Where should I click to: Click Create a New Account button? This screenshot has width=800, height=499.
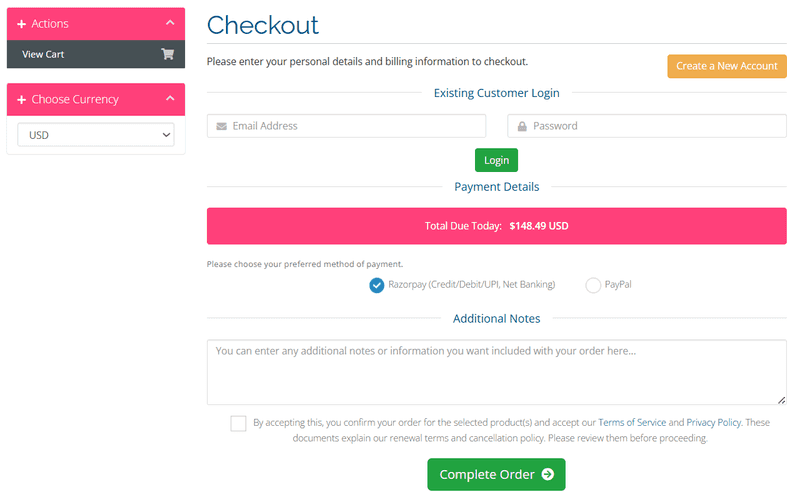pyautogui.click(x=727, y=66)
